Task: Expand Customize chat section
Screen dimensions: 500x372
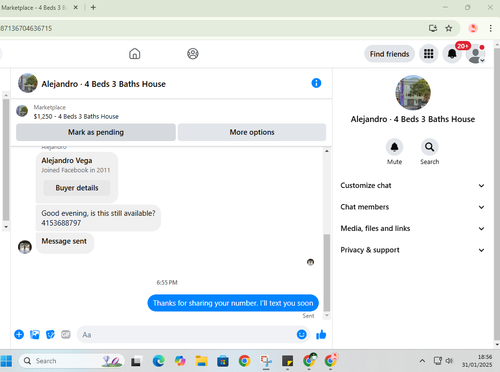Action: tap(412, 186)
